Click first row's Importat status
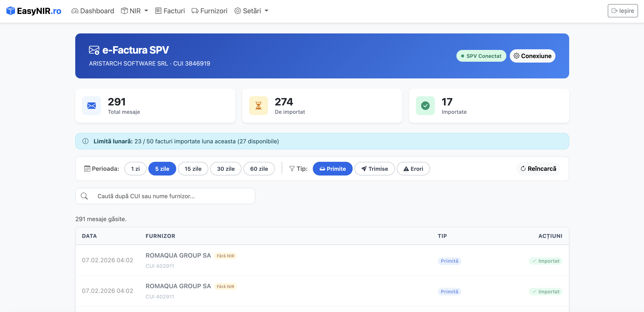 pyautogui.click(x=546, y=261)
